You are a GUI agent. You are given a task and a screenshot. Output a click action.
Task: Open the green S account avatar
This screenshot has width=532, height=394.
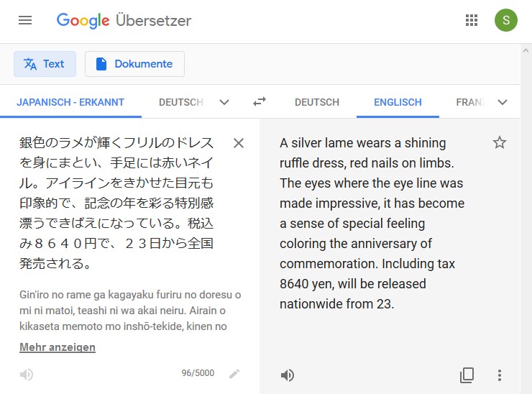point(506,20)
